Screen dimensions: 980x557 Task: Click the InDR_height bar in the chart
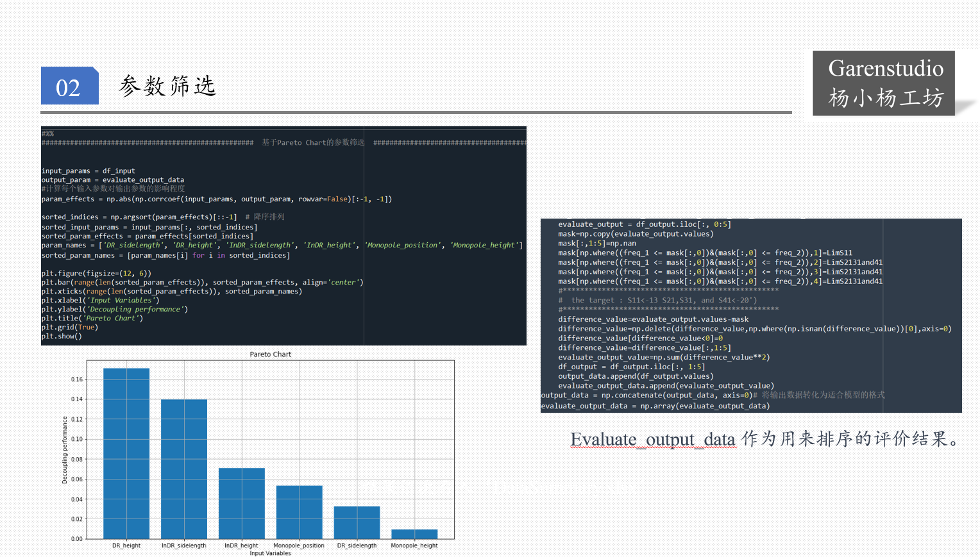pos(242,504)
